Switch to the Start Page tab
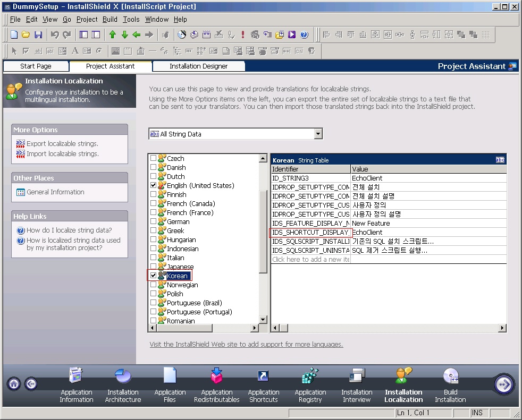The image size is (522, 420). (36, 66)
